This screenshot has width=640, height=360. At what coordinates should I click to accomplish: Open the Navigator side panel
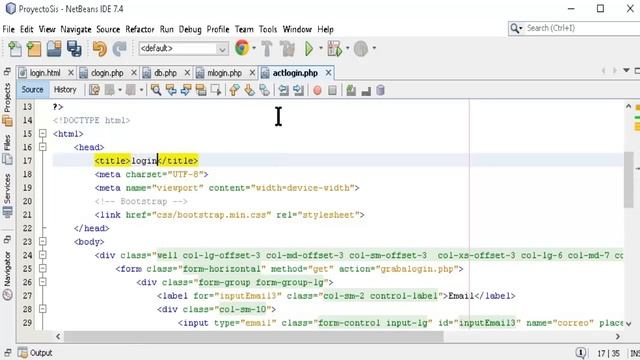click(x=7, y=276)
